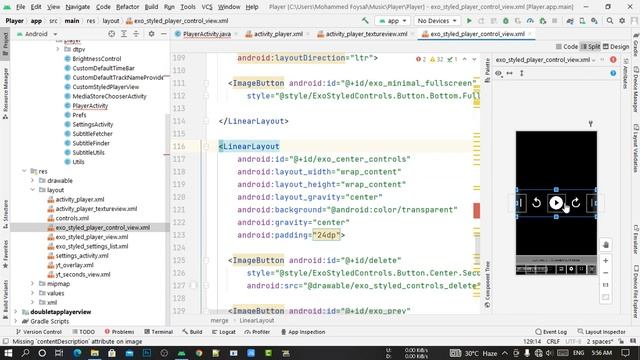Click the warnings count indicator in editor
Screen dimensions: 640x360
(x=436, y=60)
